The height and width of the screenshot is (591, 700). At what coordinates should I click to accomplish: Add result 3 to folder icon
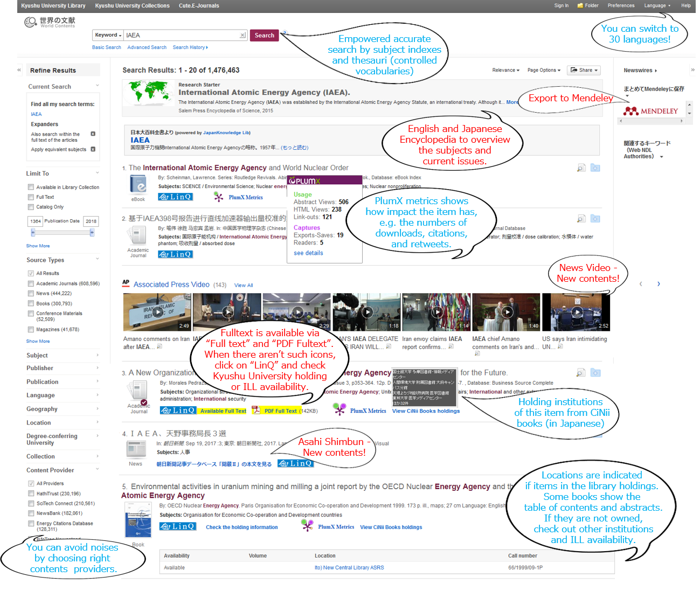point(595,373)
